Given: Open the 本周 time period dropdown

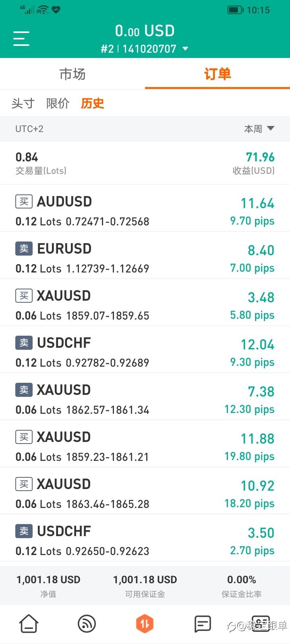Looking at the screenshot, I should [259, 129].
